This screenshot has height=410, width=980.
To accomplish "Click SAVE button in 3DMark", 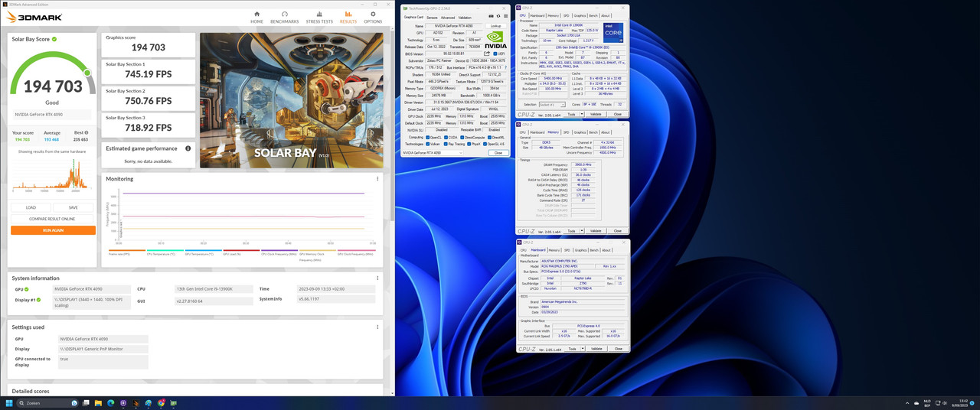I will [73, 207].
